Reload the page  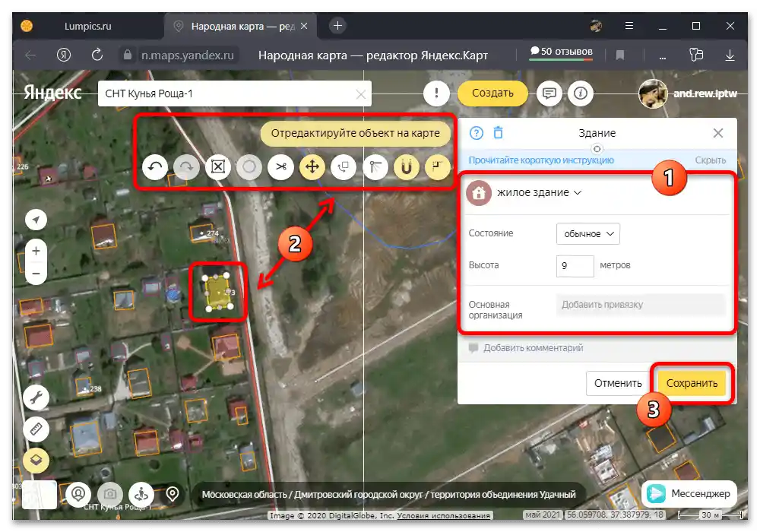tap(97, 55)
